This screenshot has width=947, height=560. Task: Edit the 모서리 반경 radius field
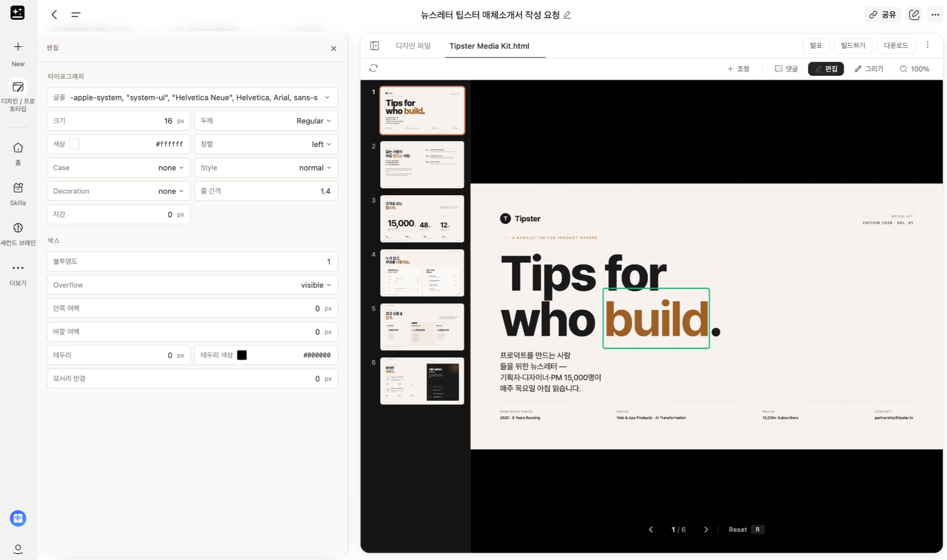click(192, 379)
